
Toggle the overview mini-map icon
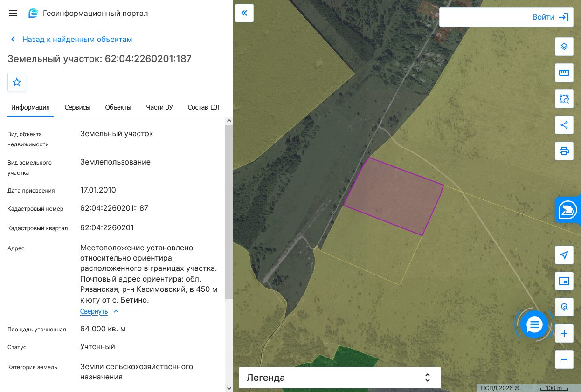click(564, 281)
